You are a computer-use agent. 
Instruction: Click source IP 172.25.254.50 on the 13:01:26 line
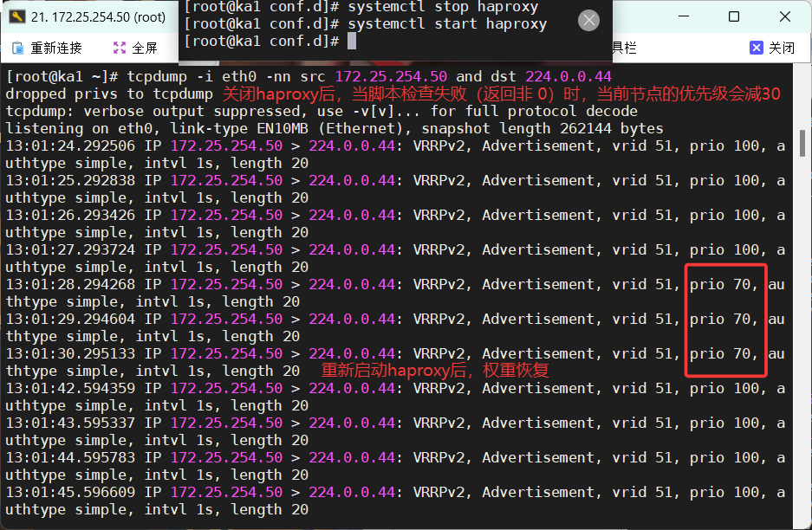[x=227, y=216]
